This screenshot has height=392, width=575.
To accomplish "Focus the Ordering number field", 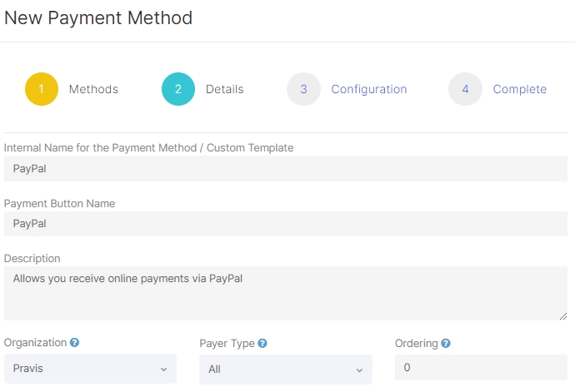I will pyautogui.click(x=481, y=368).
